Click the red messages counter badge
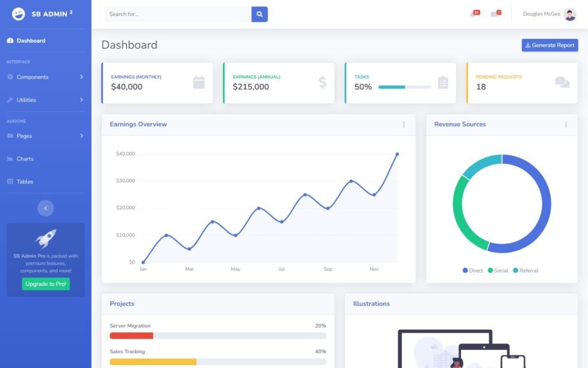588x368 pixels. 499,13
